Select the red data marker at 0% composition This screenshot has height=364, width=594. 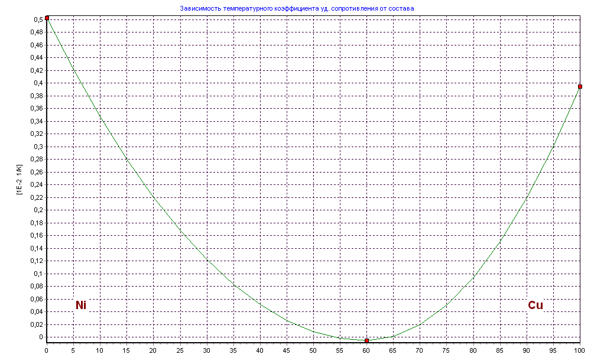(x=47, y=18)
